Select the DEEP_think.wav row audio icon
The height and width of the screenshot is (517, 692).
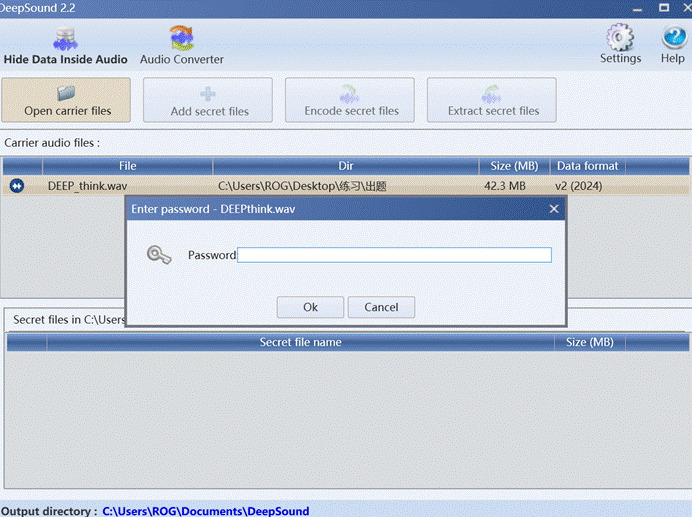pos(17,186)
